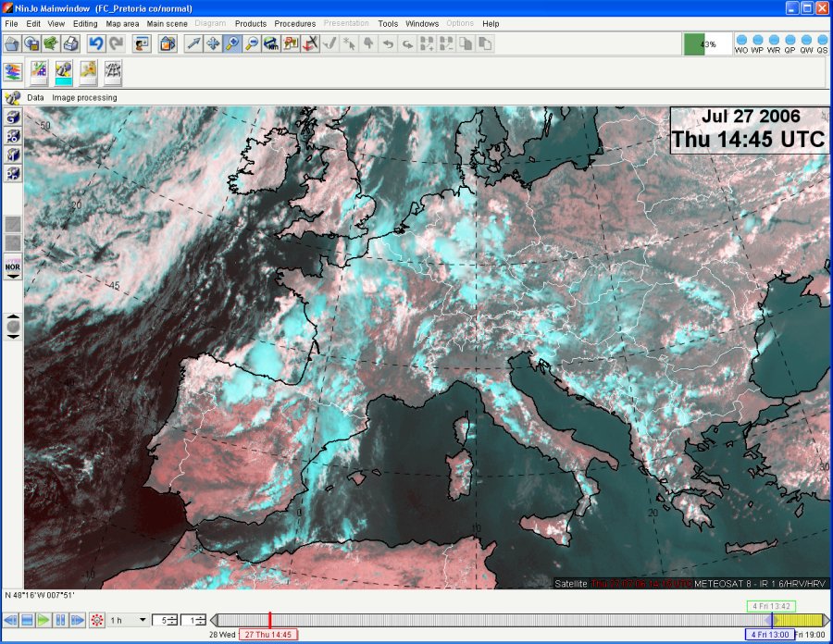
Task: Increase the spinner showing value 5
Action: [172, 617]
